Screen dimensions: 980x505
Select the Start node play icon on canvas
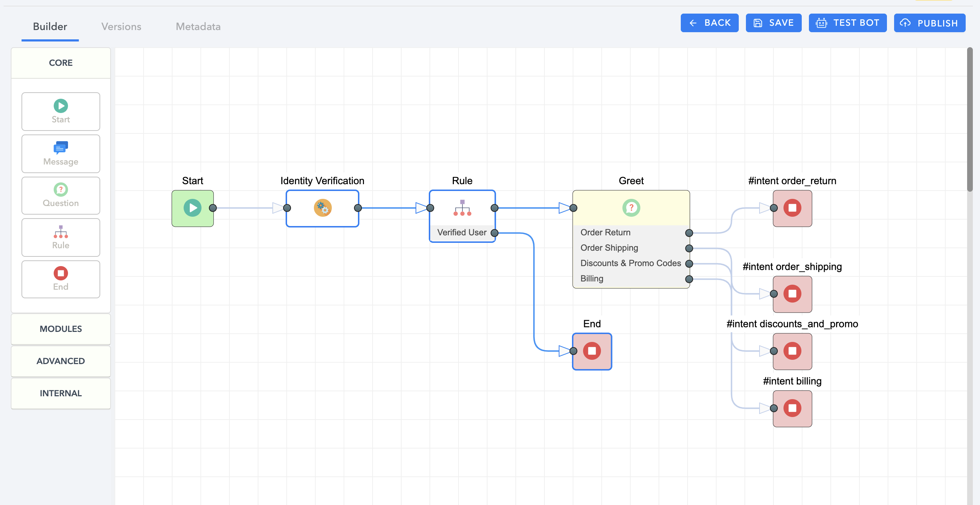click(193, 208)
